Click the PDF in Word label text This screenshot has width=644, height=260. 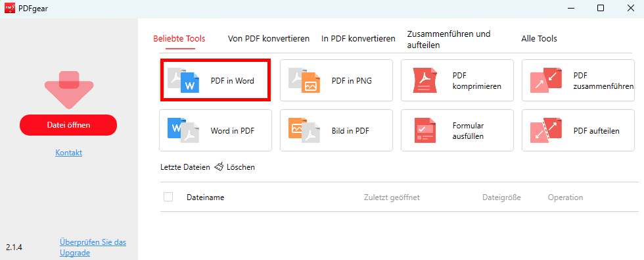(233, 81)
